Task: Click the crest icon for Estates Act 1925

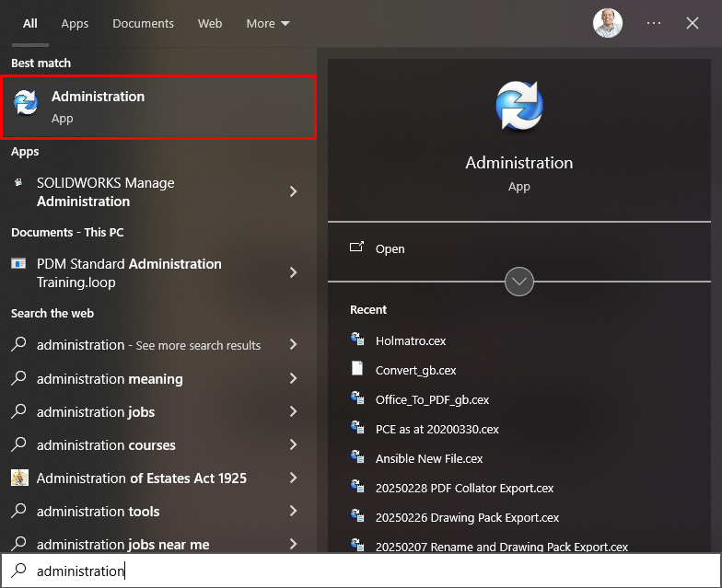Action: [19, 478]
